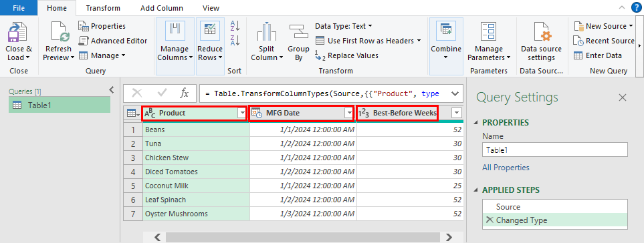Click the Coconut Milk cell
Screen dimensions: 644x243
coord(197,186)
